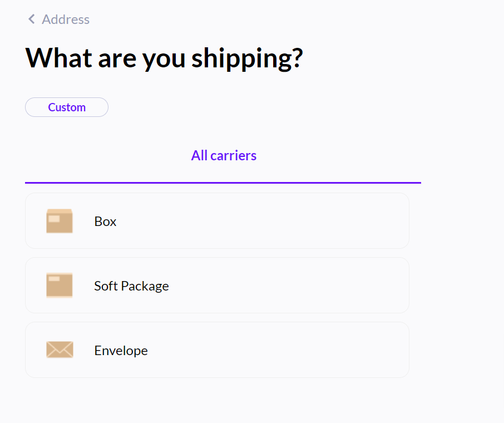The width and height of the screenshot is (504, 423).
Task: Click the Soft Package label text
Action: coord(131,286)
